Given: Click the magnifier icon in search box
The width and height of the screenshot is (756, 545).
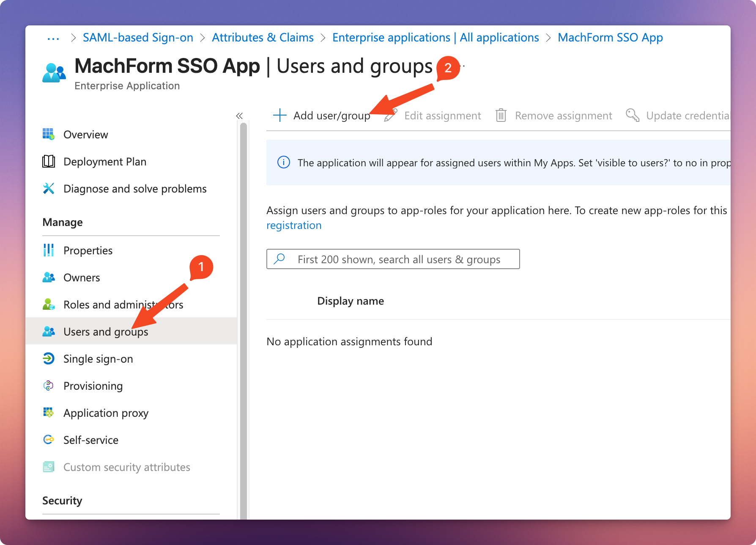Looking at the screenshot, I should (x=279, y=259).
